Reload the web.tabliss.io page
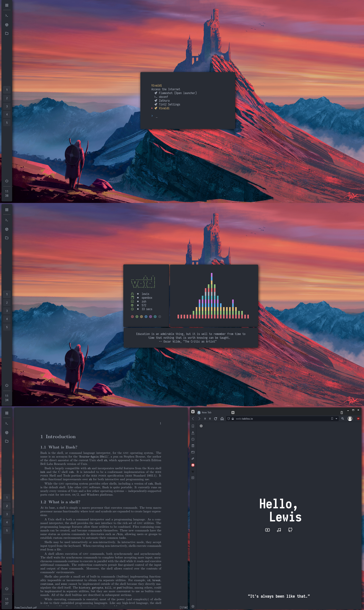 click(216, 419)
